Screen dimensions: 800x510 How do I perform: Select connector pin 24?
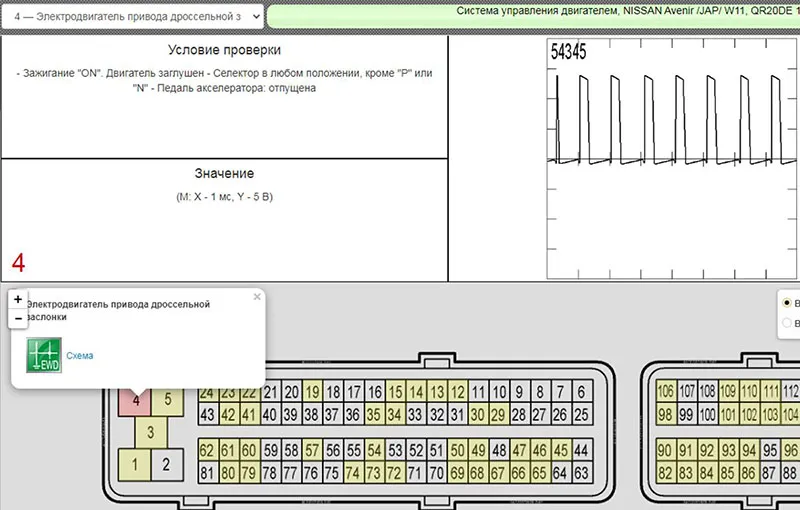(207, 392)
